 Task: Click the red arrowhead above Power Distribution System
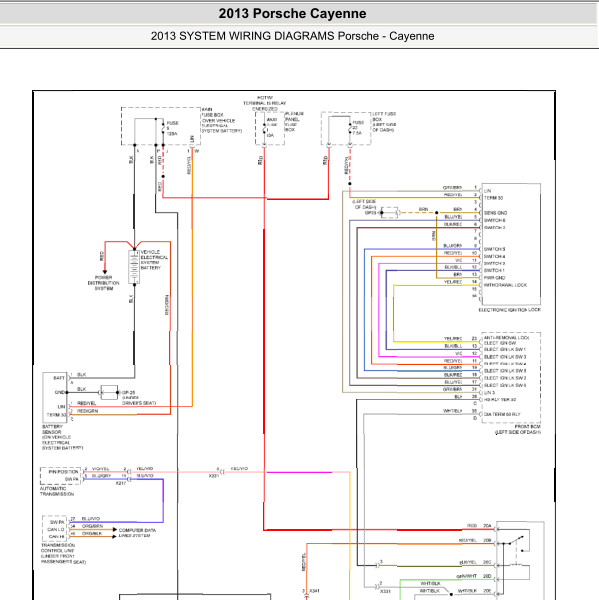coord(105,272)
